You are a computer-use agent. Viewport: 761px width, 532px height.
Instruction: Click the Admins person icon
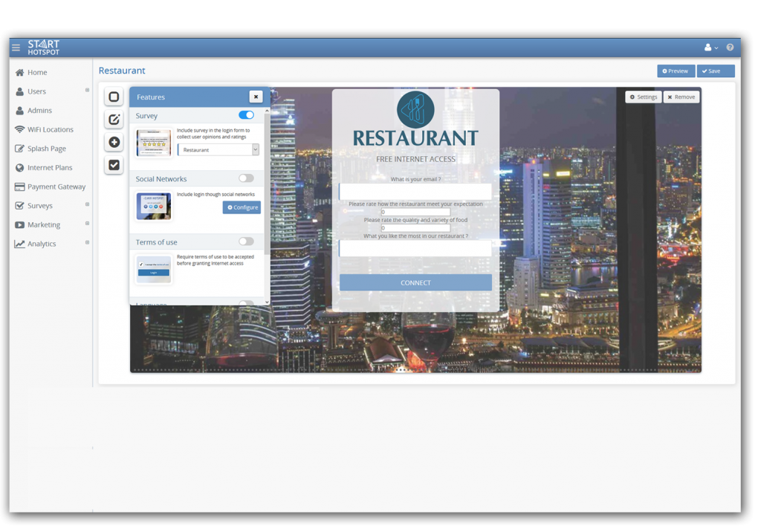click(19, 110)
